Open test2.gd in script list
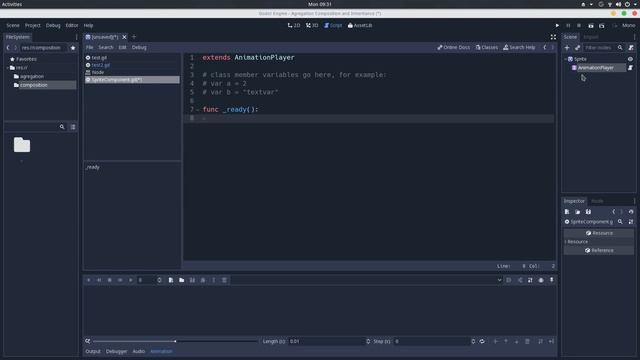 [100, 65]
